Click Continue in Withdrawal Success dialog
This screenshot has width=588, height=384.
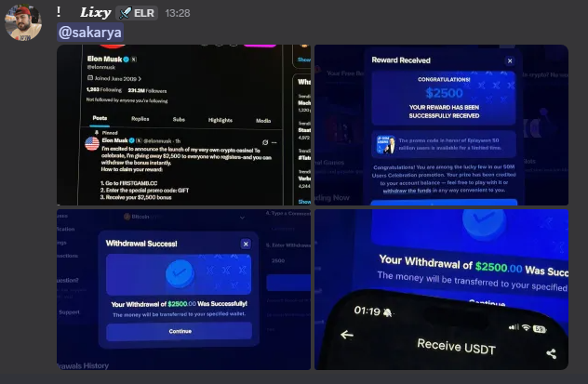(x=180, y=331)
